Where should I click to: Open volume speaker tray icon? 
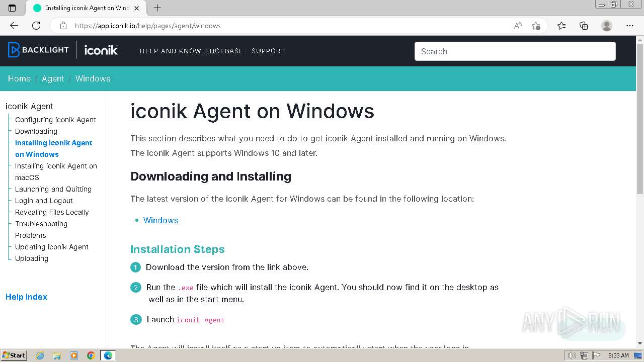(572, 355)
